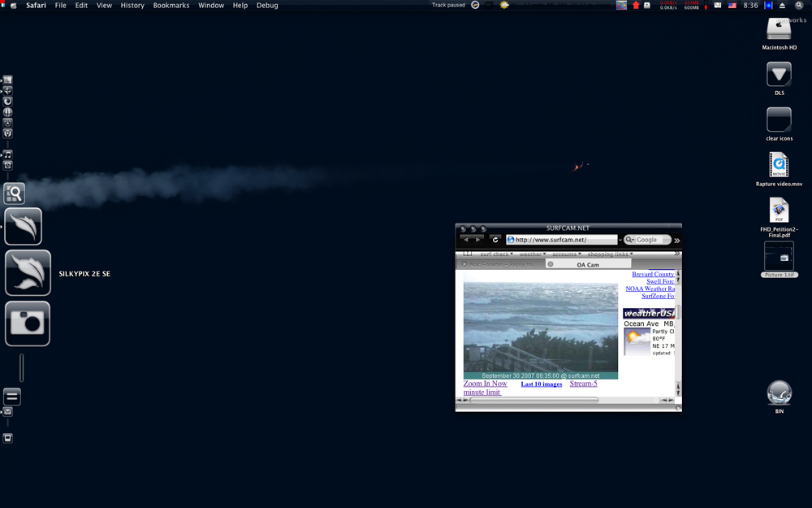Open the bottom-most dock icon
This screenshot has width=812, height=508.
[x=8, y=438]
